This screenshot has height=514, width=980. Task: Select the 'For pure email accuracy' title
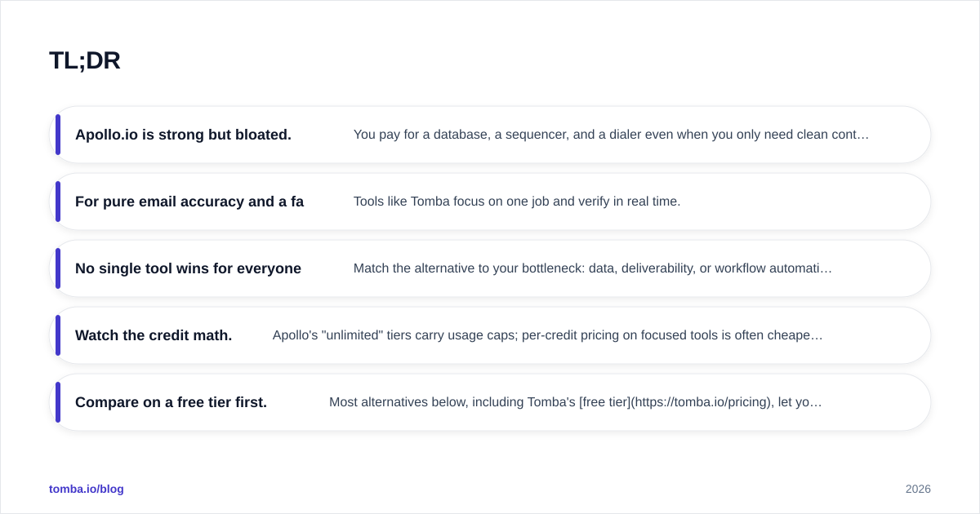click(x=189, y=202)
